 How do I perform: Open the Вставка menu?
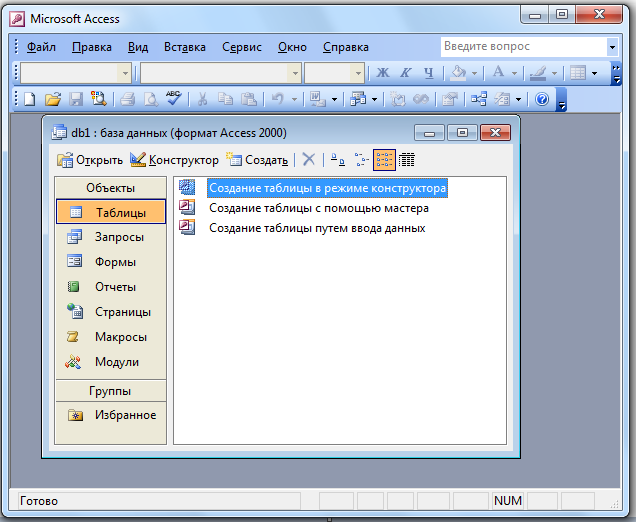point(185,47)
